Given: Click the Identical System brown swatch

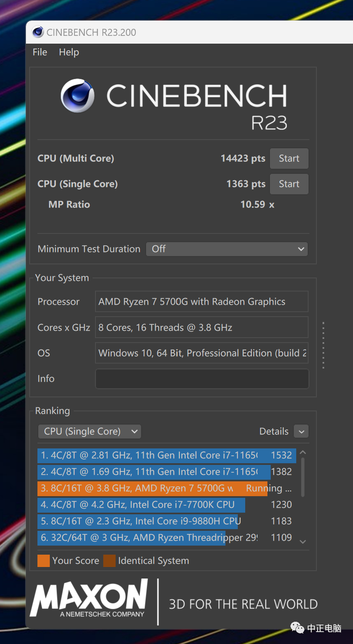Looking at the screenshot, I should coord(109,561).
